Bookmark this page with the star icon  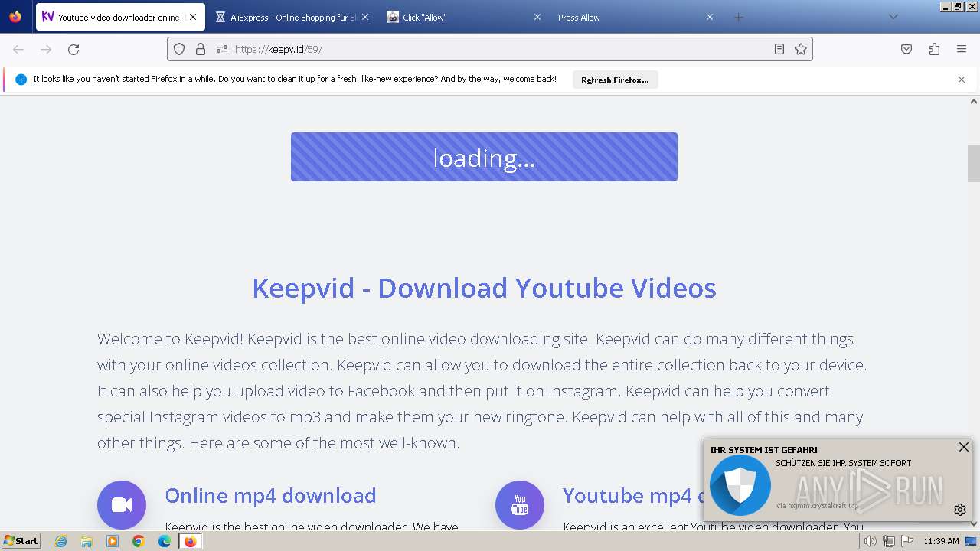801,49
